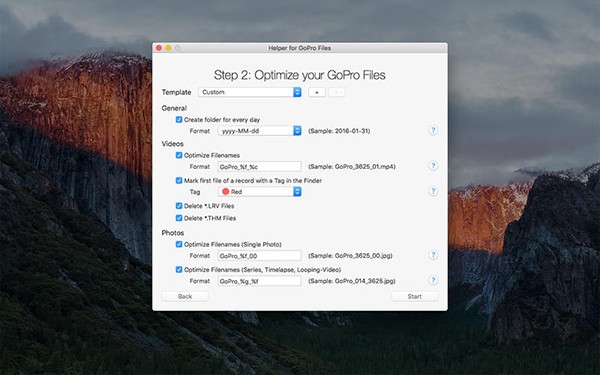This screenshot has width=600, height=375.
Task: Open the Template dropdown showing Custom
Action: 250,92
